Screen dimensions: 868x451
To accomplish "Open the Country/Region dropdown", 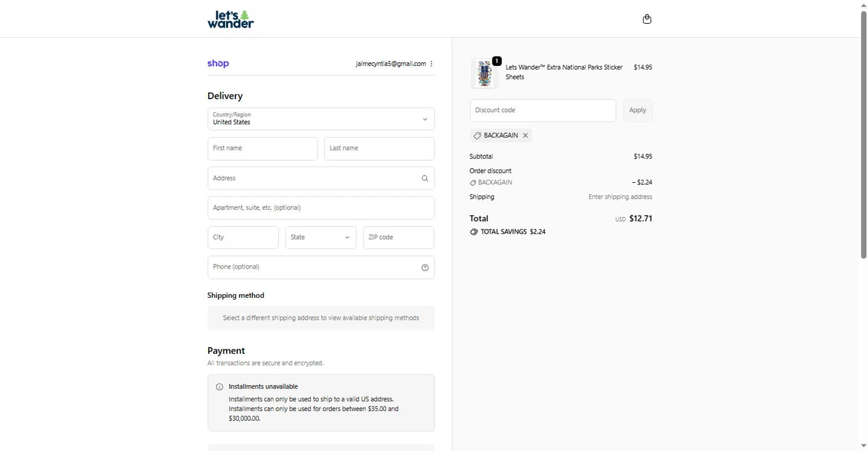I will pos(321,119).
